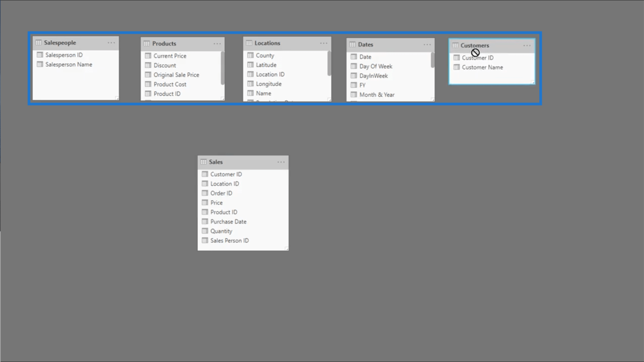This screenshot has height=362, width=644.
Task: Click the Order ID column icon in Sales
Action: tap(205, 193)
